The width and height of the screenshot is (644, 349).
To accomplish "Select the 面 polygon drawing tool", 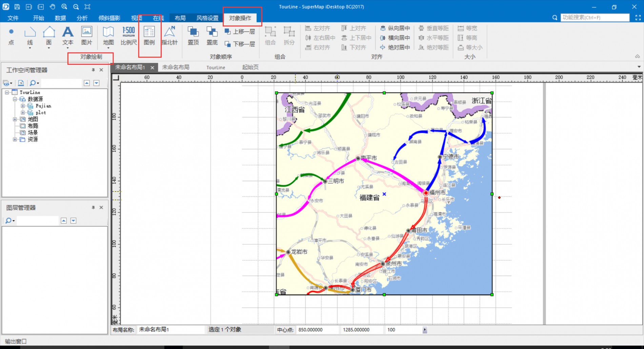I will tap(49, 36).
